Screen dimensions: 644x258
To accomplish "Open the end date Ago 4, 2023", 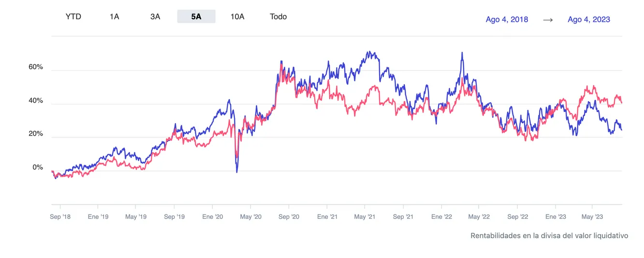I will point(589,19).
